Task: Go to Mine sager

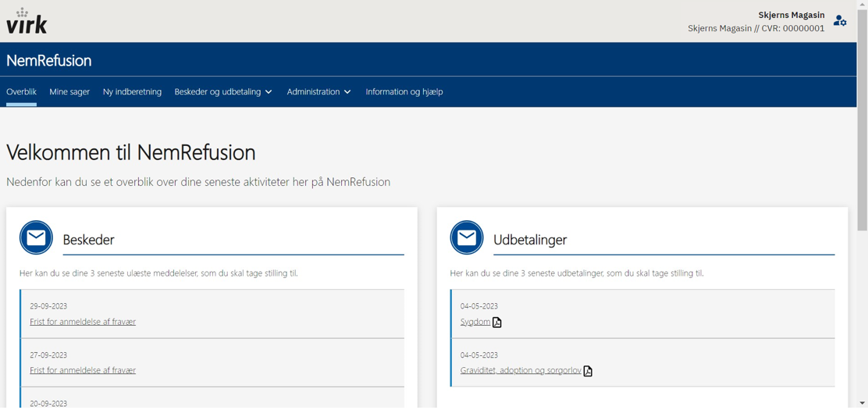Action: (x=69, y=92)
